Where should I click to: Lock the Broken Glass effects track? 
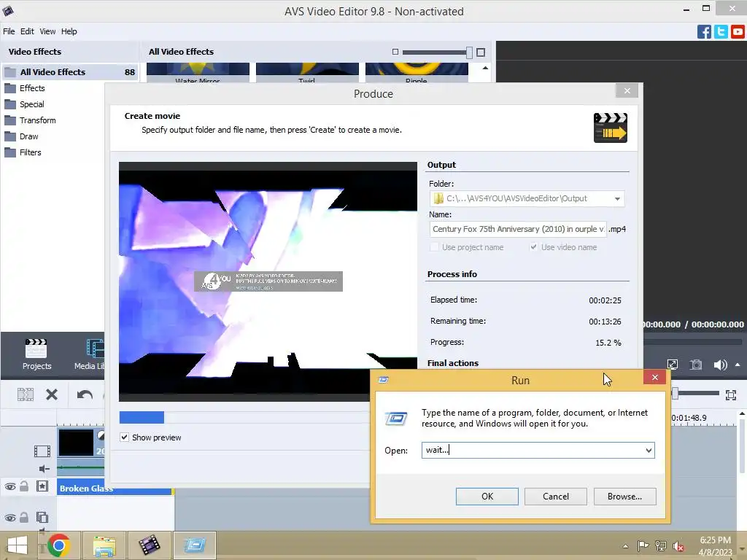tap(24, 486)
